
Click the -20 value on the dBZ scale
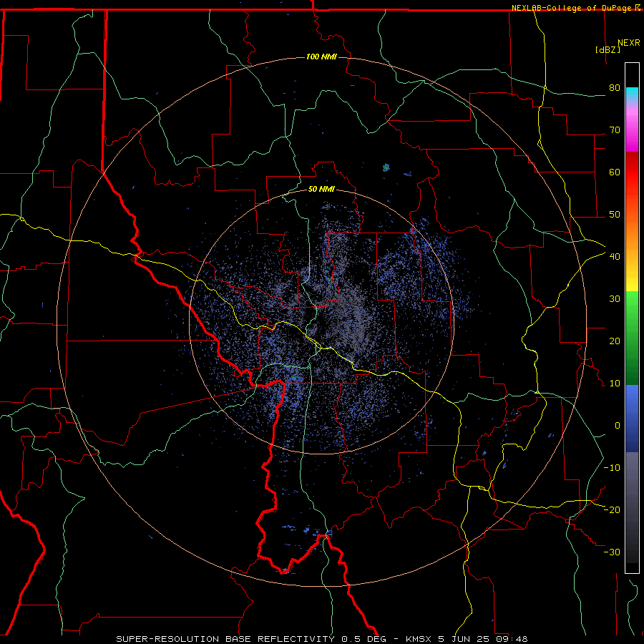pos(612,509)
